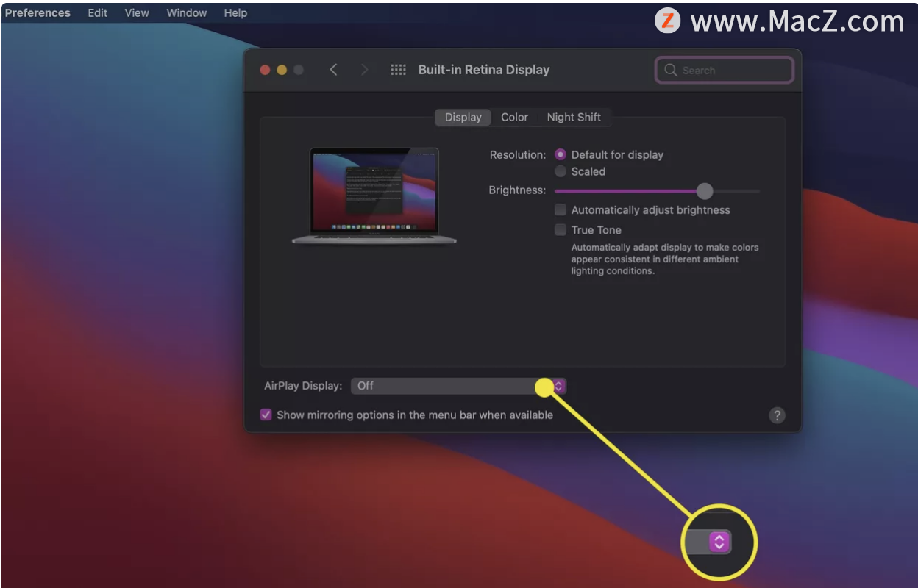The width and height of the screenshot is (918, 588).
Task: Click the search magnifier icon
Action: pos(670,70)
